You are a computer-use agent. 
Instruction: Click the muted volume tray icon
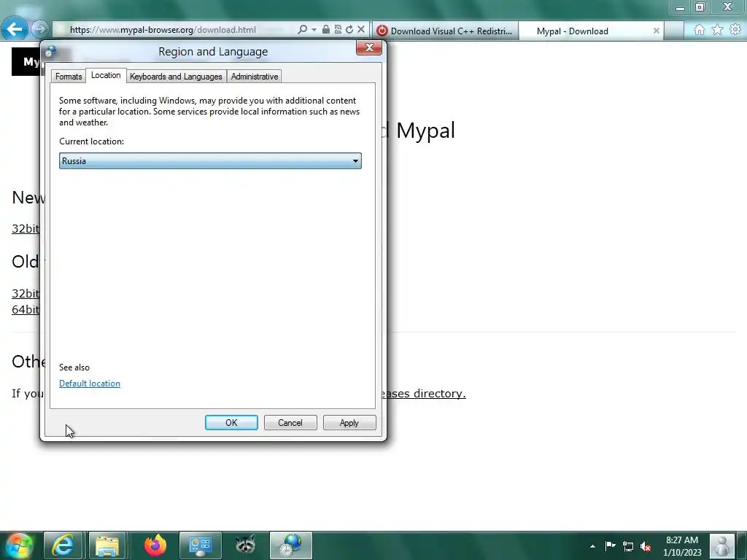point(646,546)
